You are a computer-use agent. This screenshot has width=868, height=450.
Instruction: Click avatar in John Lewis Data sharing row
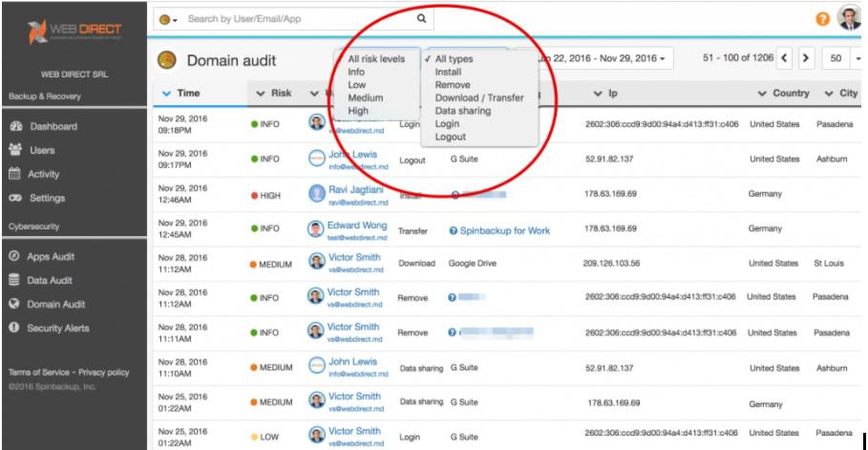tap(316, 366)
